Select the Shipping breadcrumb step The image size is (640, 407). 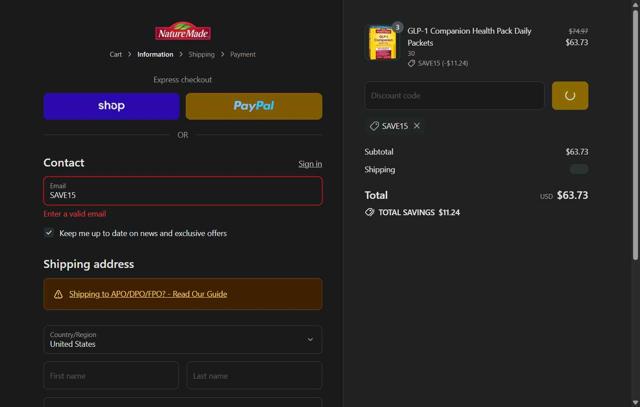tap(201, 54)
